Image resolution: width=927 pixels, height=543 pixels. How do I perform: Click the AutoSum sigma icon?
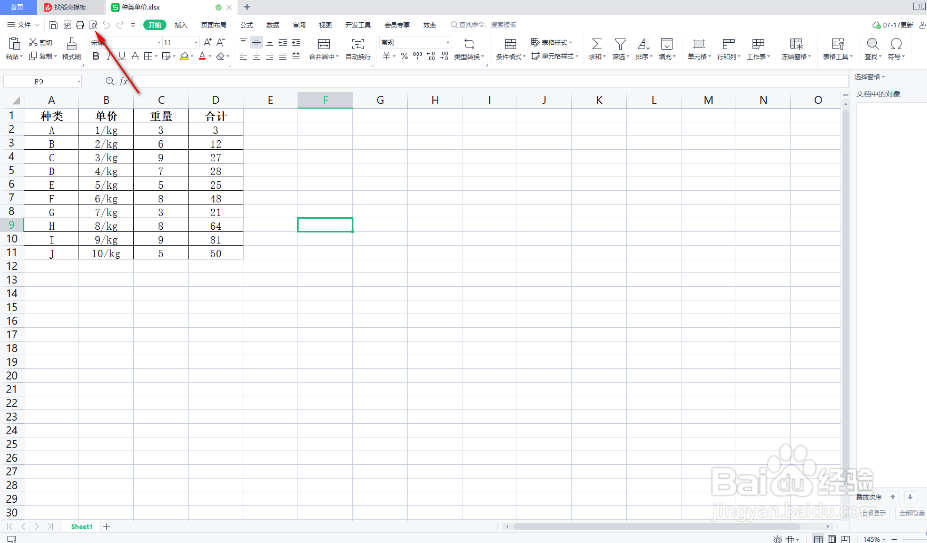pyautogui.click(x=597, y=44)
